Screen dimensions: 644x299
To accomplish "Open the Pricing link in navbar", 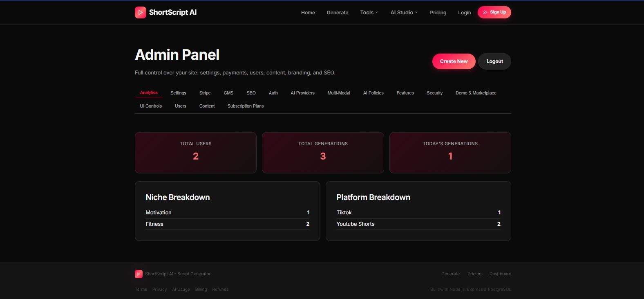I will 438,13.
